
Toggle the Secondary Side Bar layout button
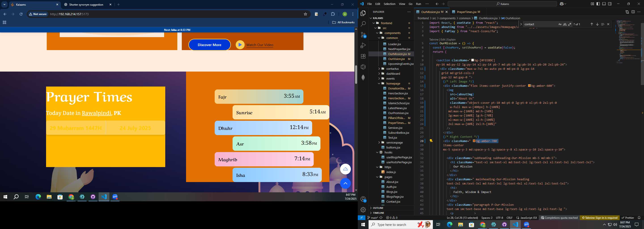coord(610,4)
